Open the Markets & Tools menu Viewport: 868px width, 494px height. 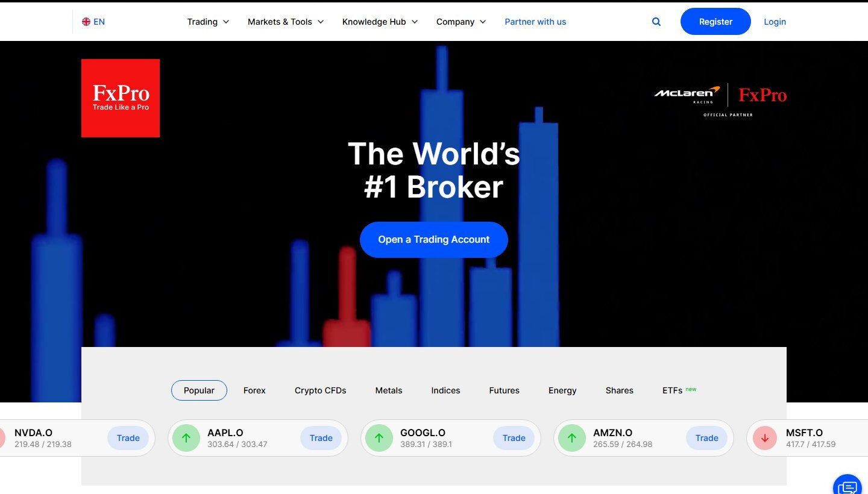[x=286, y=22]
